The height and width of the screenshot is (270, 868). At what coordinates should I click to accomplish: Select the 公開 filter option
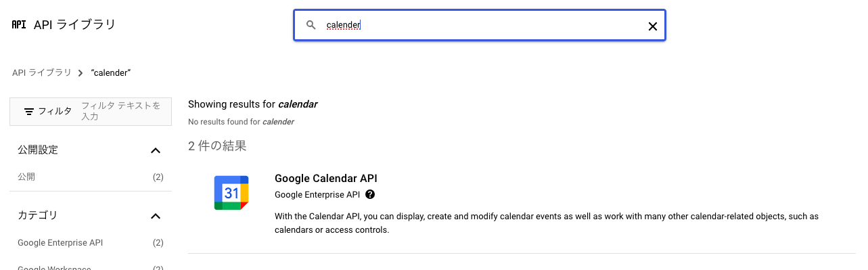91,177
